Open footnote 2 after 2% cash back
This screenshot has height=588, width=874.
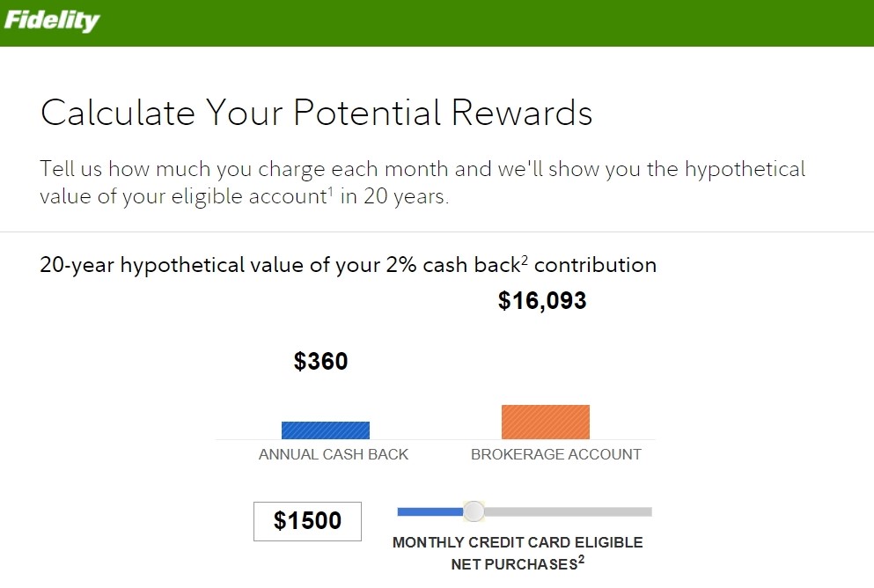point(525,259)
